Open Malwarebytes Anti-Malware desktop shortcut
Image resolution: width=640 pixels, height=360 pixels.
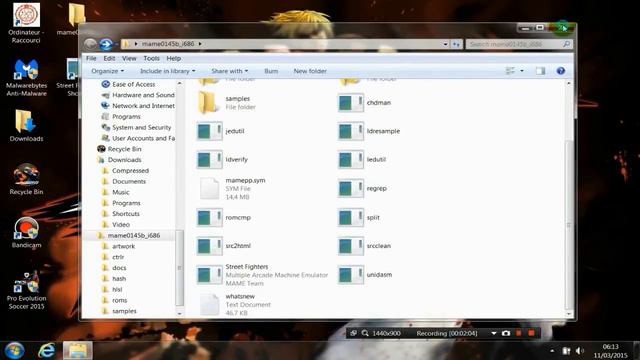coord(27,78)
